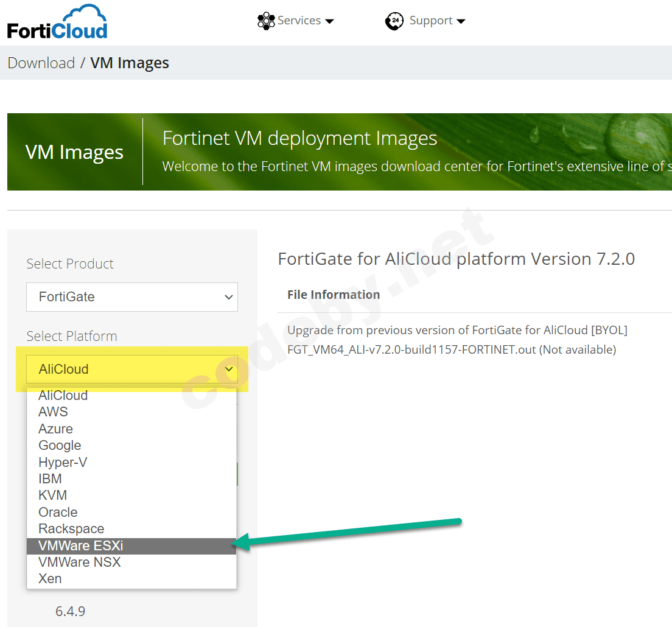Choose the VMWare NSX platform option

coord(80,562)
